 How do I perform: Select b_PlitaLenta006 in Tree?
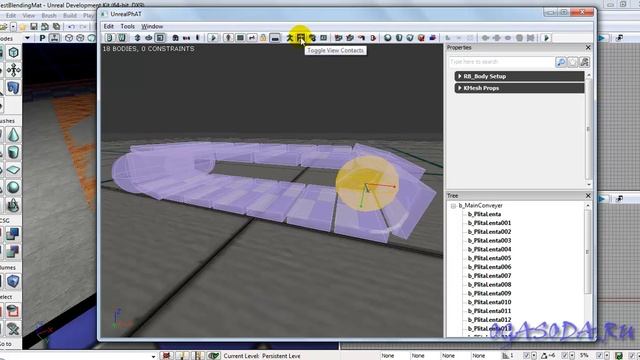[489, 267]
